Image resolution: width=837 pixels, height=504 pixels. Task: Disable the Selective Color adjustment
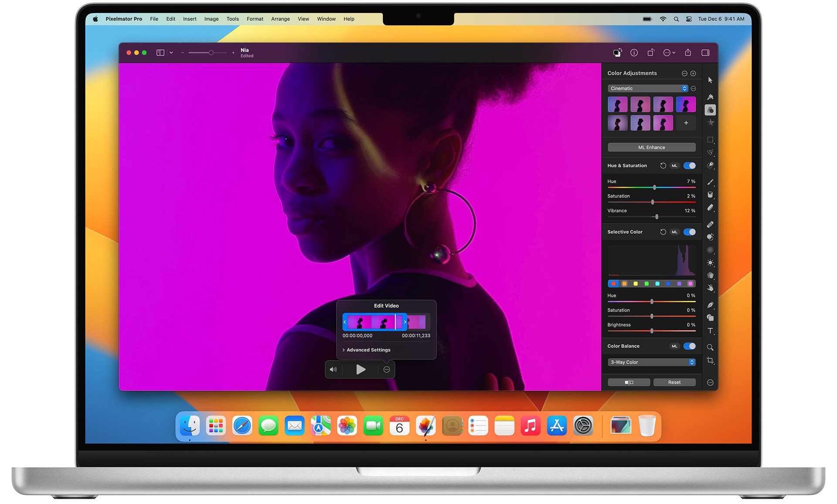(x=689, y=232)
